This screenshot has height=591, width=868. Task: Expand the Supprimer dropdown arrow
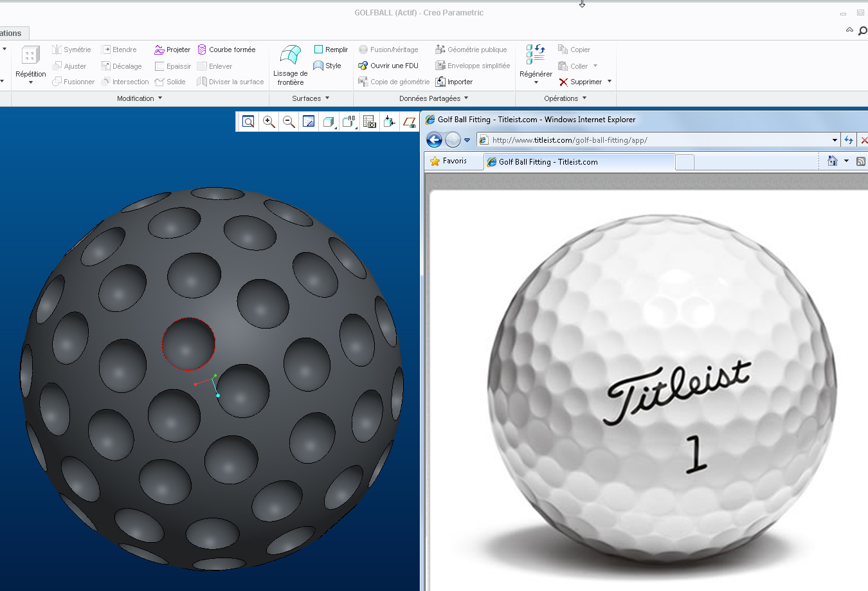(610, 82)
